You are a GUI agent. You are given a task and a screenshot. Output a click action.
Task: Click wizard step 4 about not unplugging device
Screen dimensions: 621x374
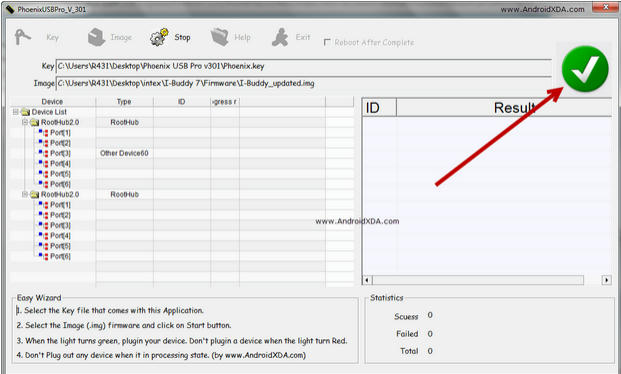161,355
